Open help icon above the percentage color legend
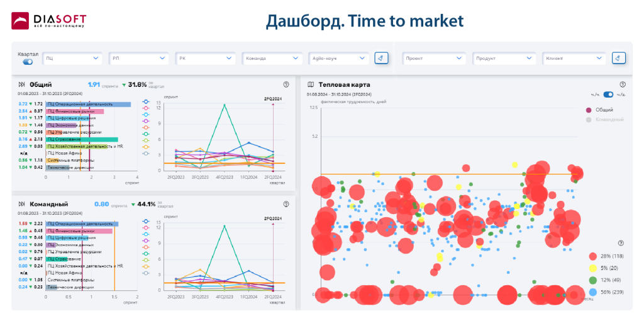 (621, 243)
